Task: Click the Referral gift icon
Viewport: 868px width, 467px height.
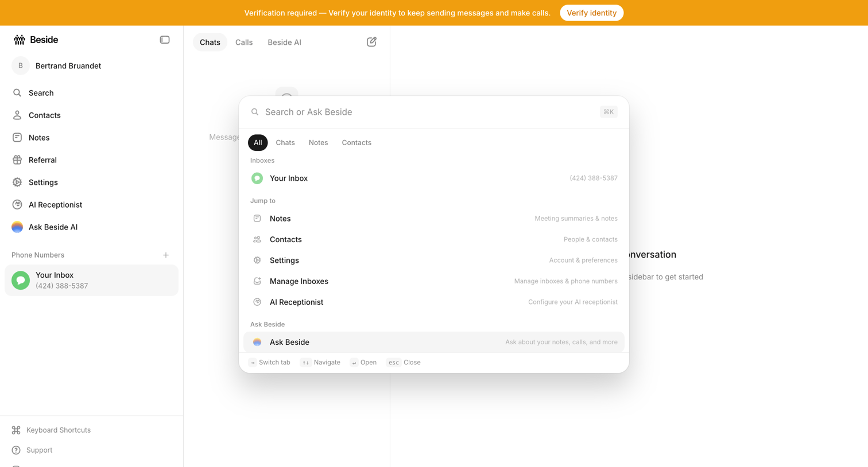Action: tap(17, 160)
